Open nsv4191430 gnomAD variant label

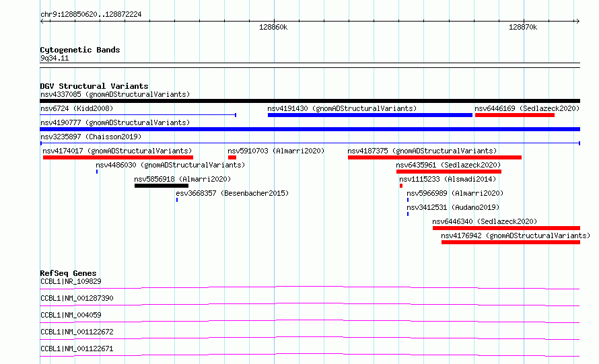coord(342,108)
